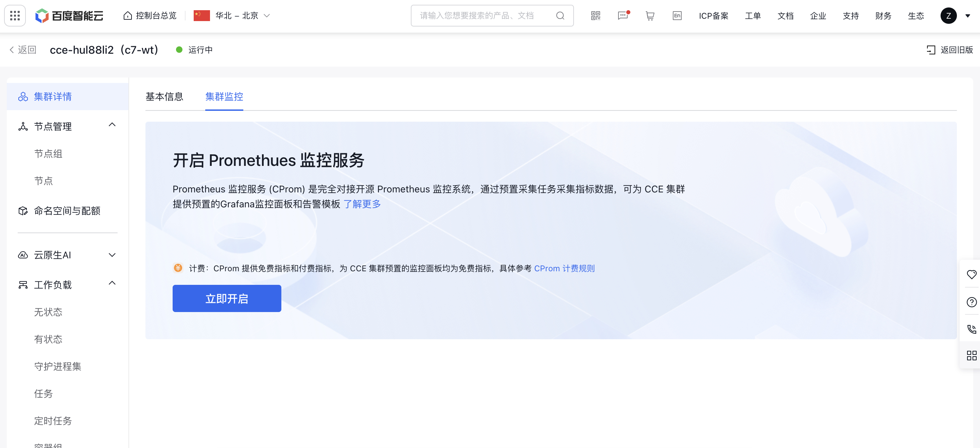This screenshot has height=448, width=980.
Task: Open the four-squares widget icon on right
Action: (x=971, y=356)
